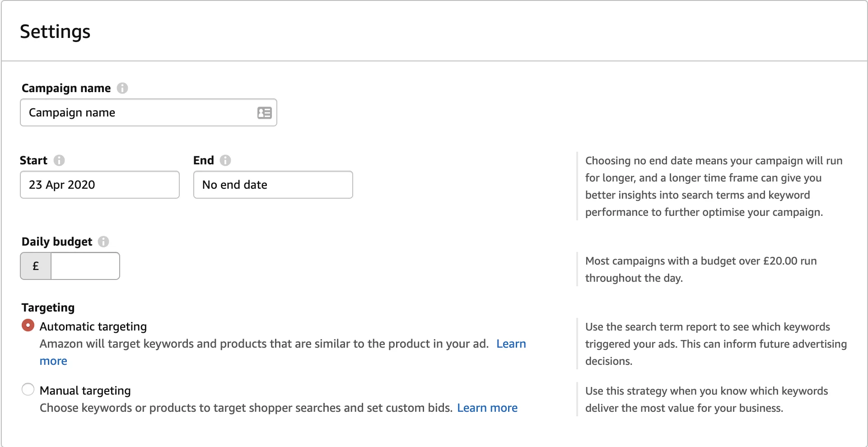The height and width of the screenshot is (447, 868).
Task: Click the Settings panel heading
Action: [x=55, y=32]
